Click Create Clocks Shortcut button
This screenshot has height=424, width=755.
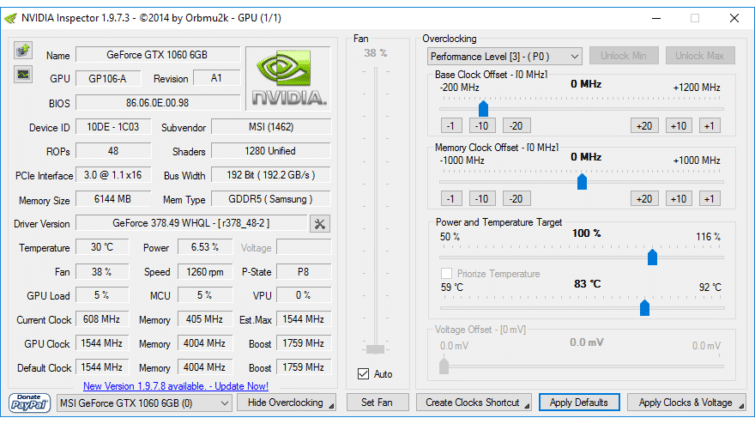coord(474,402)
